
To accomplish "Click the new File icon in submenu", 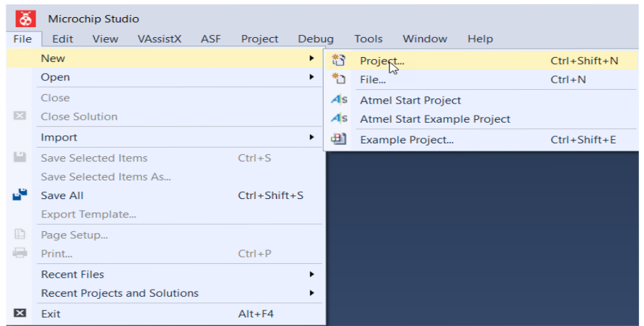I will 339,78.
